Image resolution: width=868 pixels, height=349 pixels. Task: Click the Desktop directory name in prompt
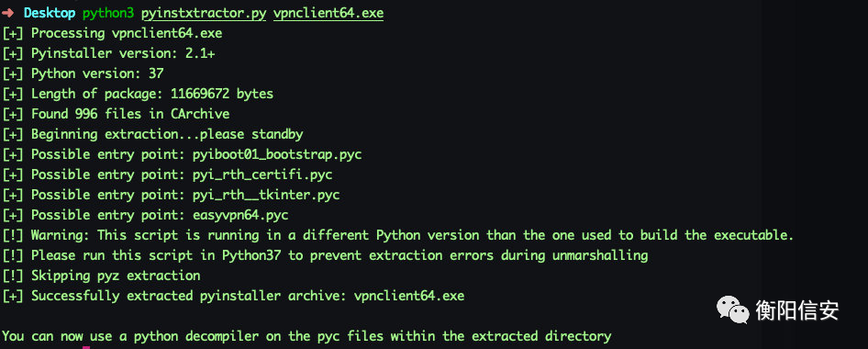[50, 13]
